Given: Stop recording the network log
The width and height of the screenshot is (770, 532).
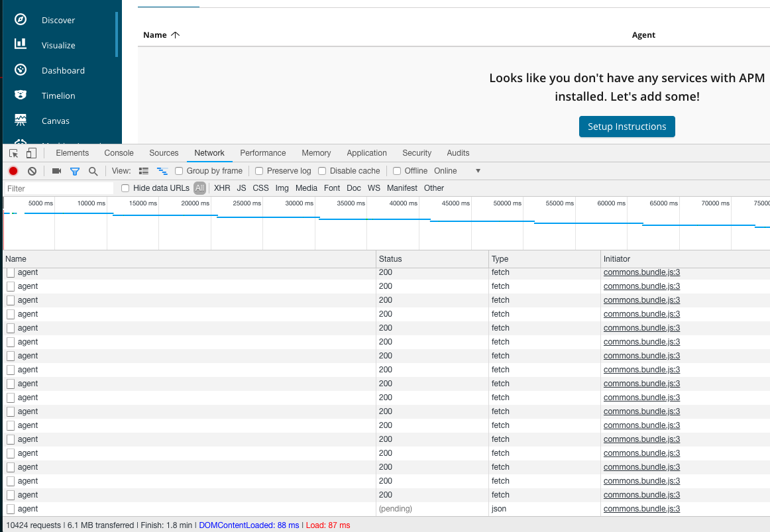Looking at the screenshot, I should pyautogui.click(x=13, y=171).
